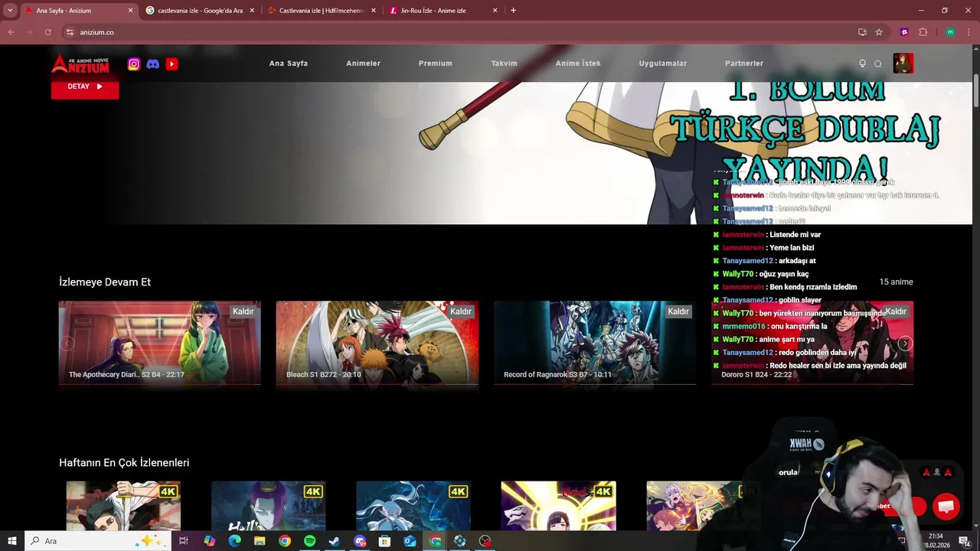
Task: Launch Microsoft Edge from taskbar
Action: pos(234,541)
